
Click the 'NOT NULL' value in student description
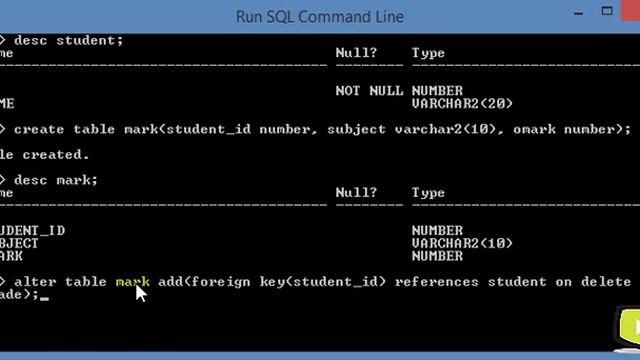[x=369, y=91]
